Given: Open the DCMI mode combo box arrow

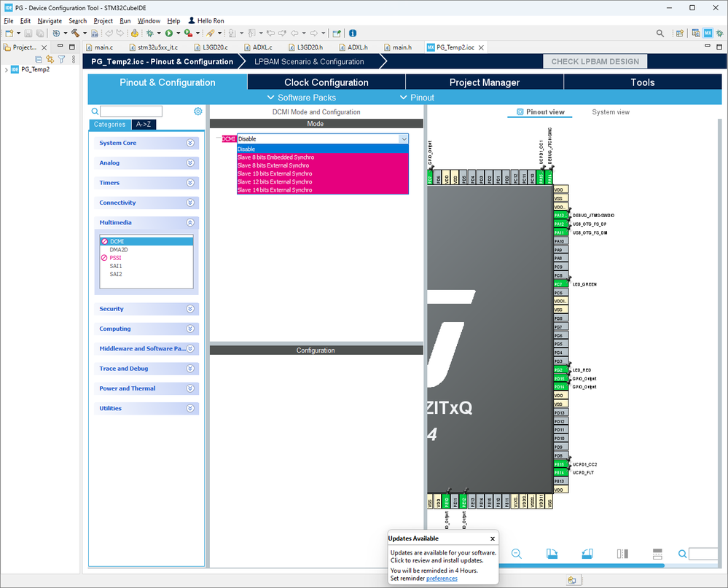Looking at the screenshot, I should [404, 138].
